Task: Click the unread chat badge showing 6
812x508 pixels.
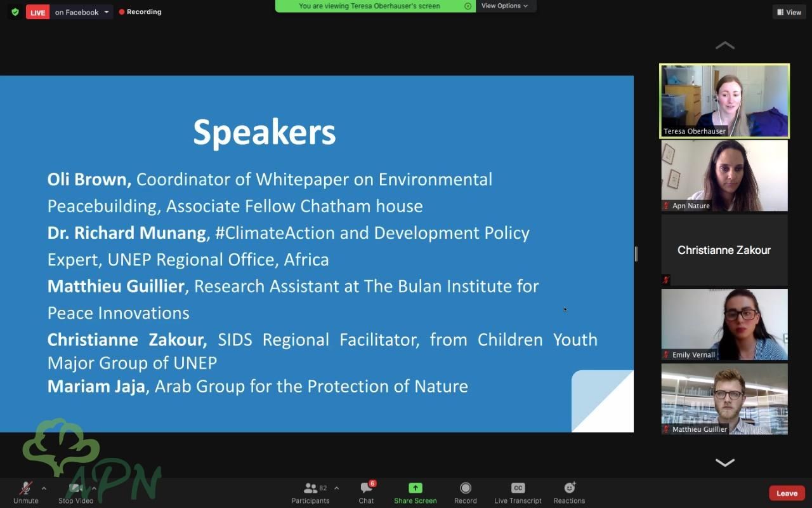Action: pos(372,484)
